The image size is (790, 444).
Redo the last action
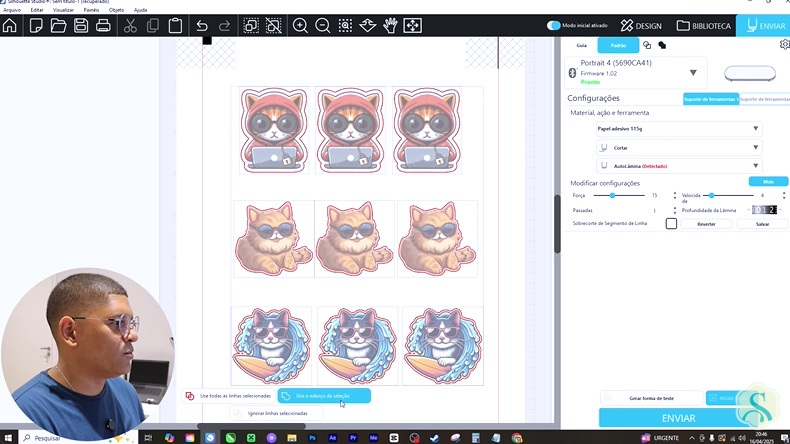(x=224, y=25)
